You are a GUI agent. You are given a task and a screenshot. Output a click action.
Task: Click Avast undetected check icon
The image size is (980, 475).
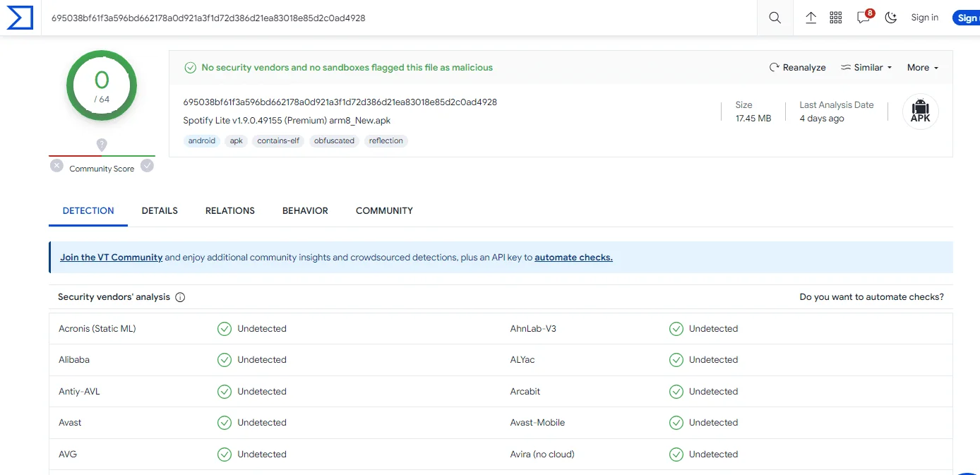pyautogui.click(x=225, y=423)
